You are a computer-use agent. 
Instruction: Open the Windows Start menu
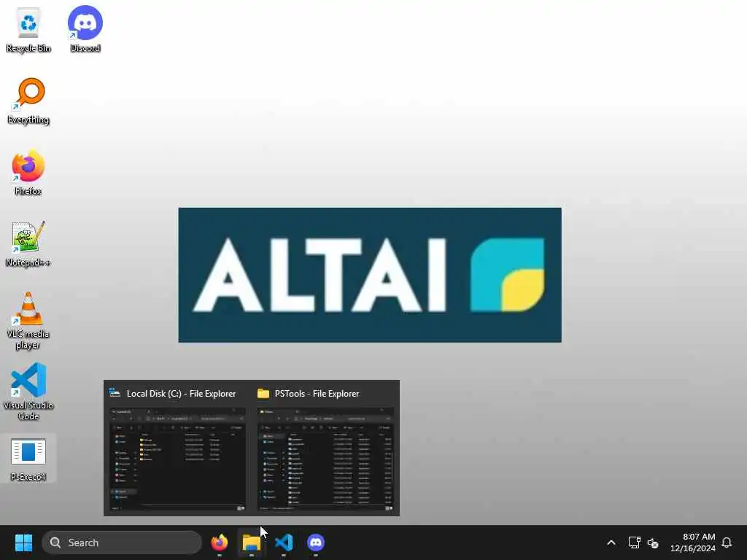point(23,542)
